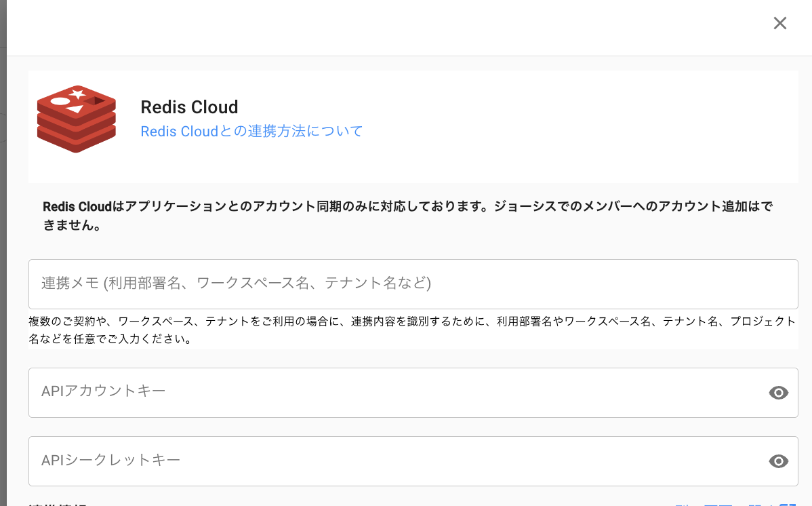
Task: Show the APIアカウントキー value with eye icon
Action: click(778, 393)
